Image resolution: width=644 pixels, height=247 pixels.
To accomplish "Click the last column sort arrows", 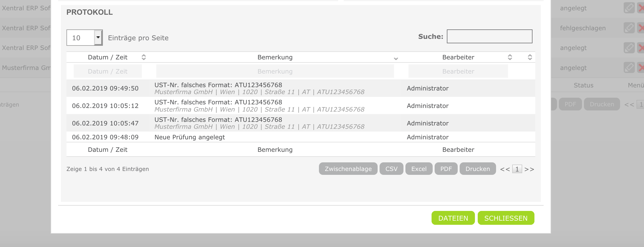I will [530, 57].
